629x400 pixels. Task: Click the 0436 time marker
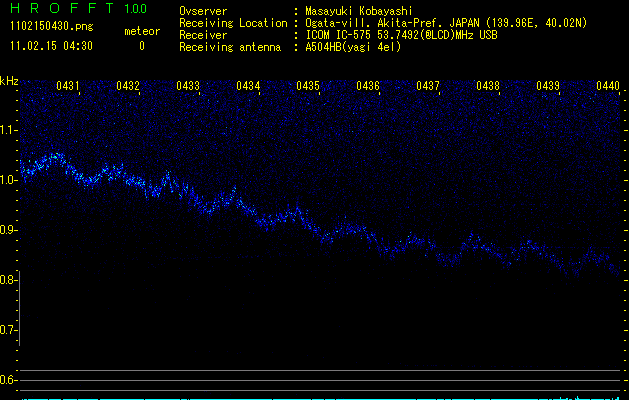pyautogui.click(x=368, y=86)
